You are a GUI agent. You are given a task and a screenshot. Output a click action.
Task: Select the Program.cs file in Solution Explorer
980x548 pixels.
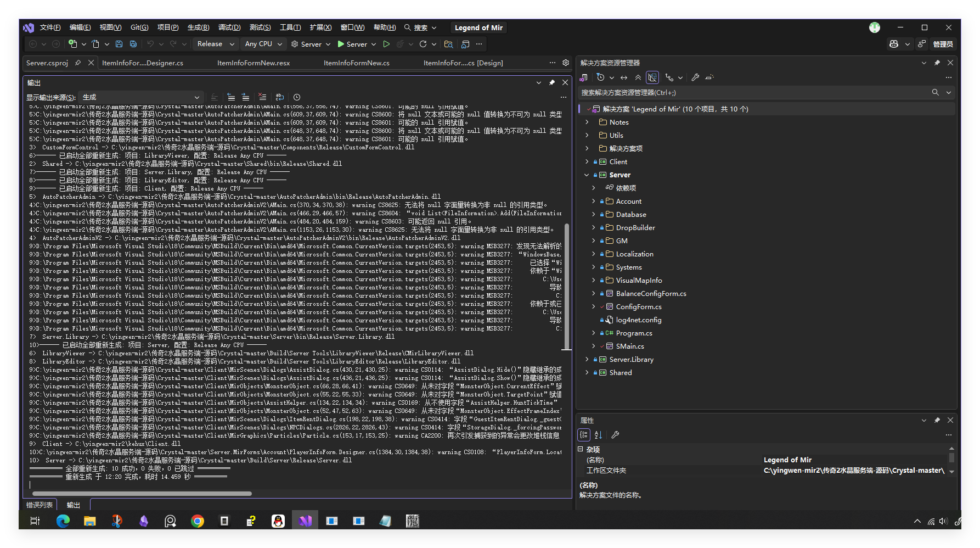(x=634, y=333)
